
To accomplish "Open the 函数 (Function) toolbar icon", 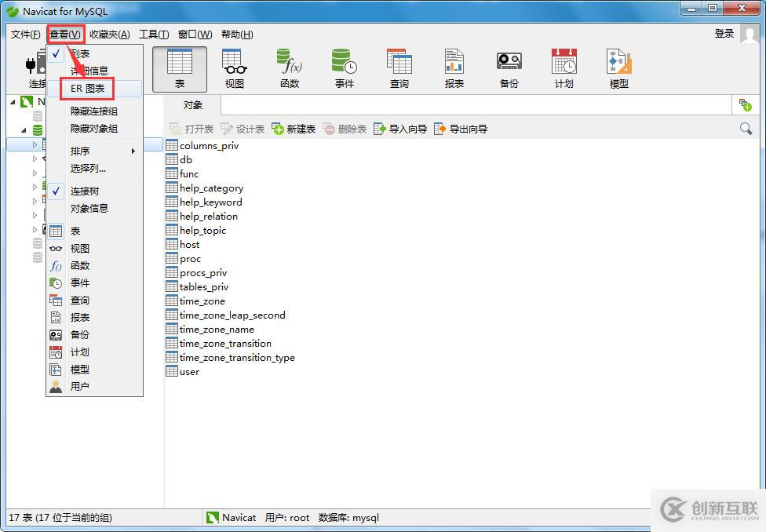I will pyautogui.click(x=289, y=69).
